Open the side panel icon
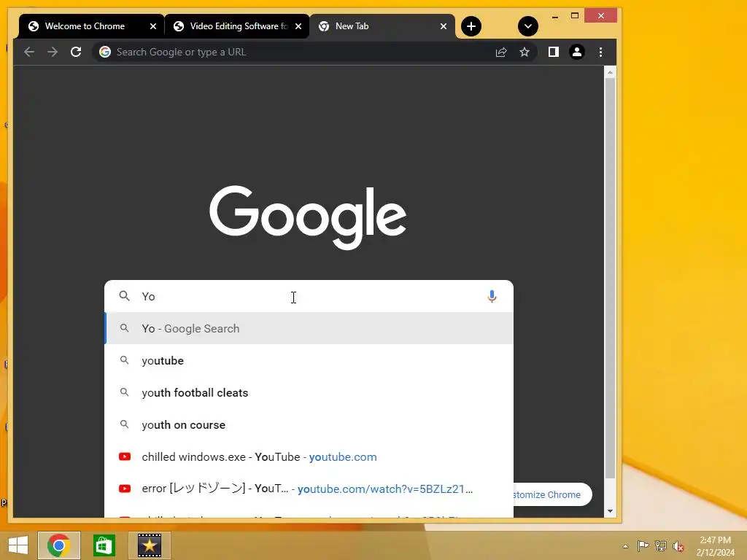 click(553, 52)
